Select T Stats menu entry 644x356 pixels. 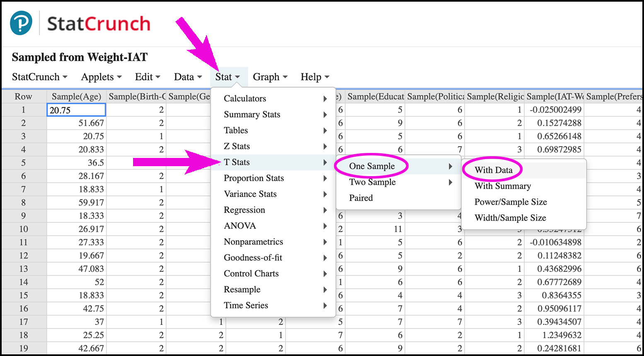click(273, 162)
